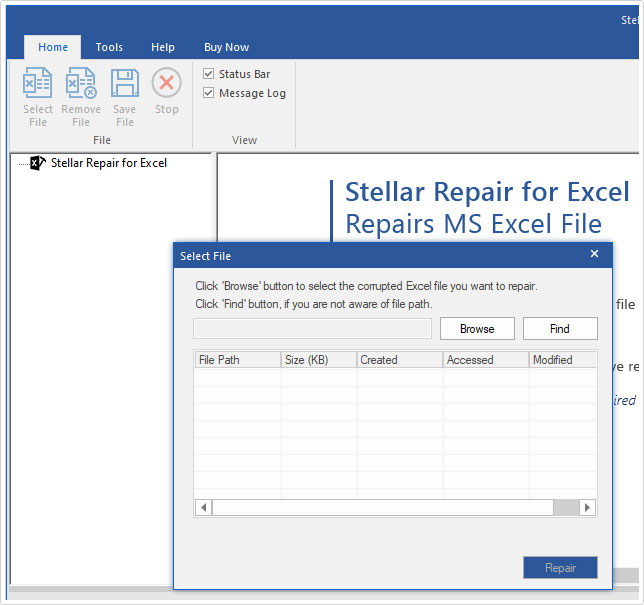Viewport: 644px width, 605px height.
Task: Click the Remove File ribbon icon
Action: pos(81,83)
